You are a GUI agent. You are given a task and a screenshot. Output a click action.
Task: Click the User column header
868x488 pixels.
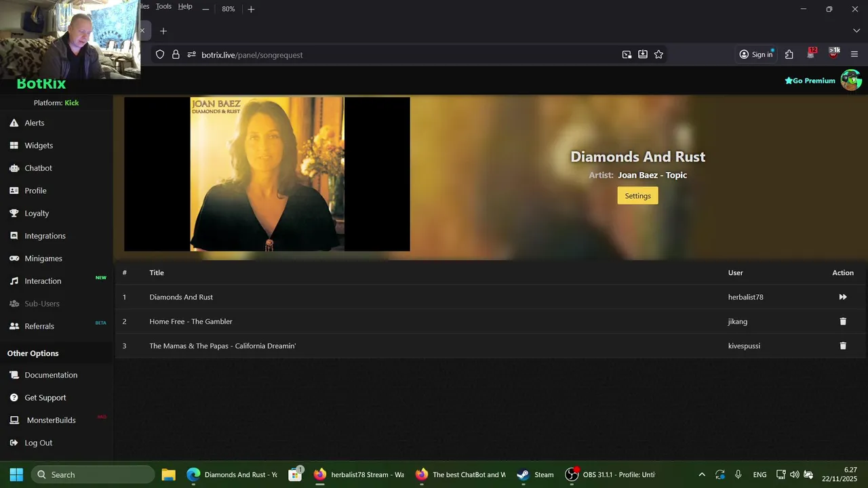[x=736, y=272]
